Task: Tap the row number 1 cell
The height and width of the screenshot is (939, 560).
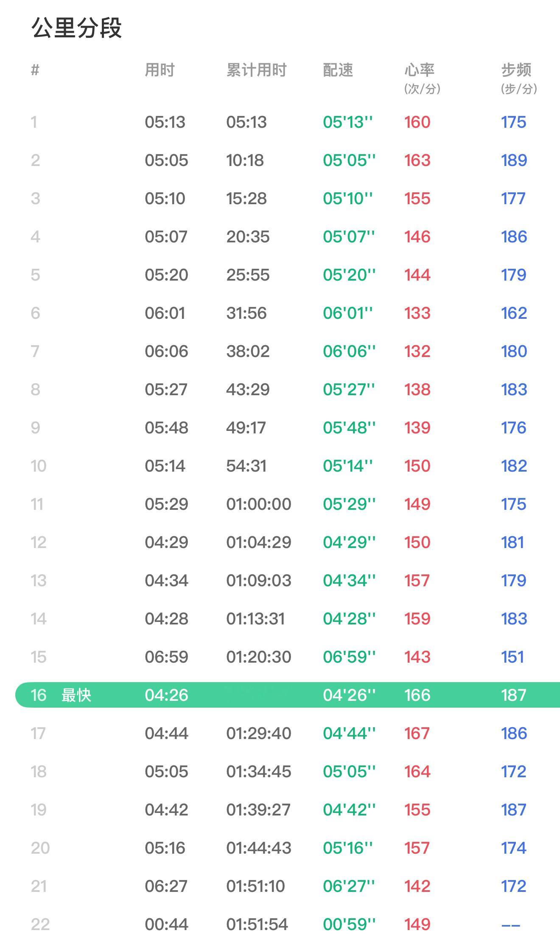Action: 34,122
